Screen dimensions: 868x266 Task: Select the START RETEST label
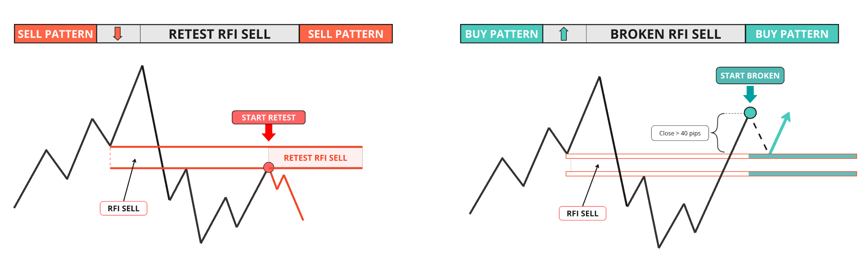coord(268,117)
